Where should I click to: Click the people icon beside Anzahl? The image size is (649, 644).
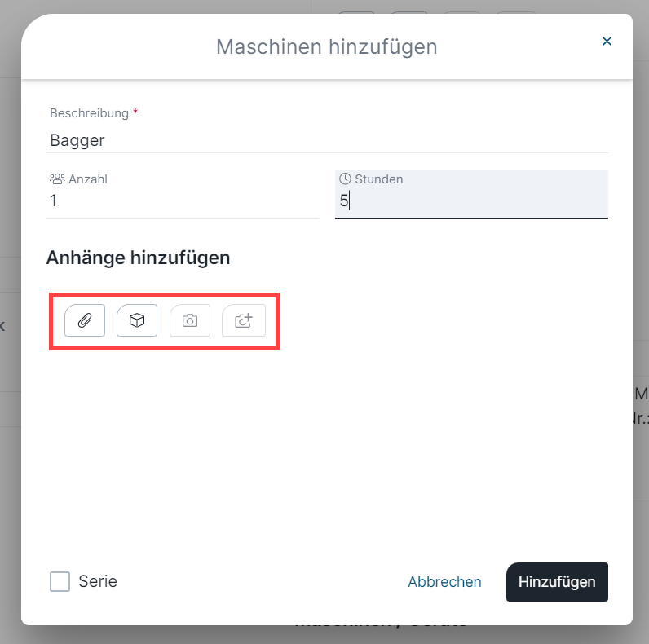tap(57, 179)
